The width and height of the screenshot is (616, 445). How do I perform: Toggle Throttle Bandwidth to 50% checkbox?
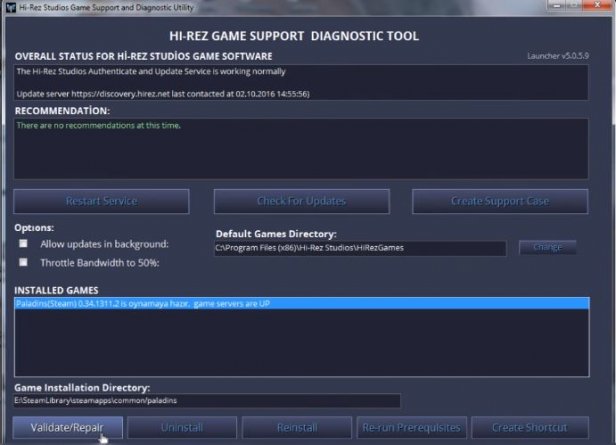(x=23, y=262)
